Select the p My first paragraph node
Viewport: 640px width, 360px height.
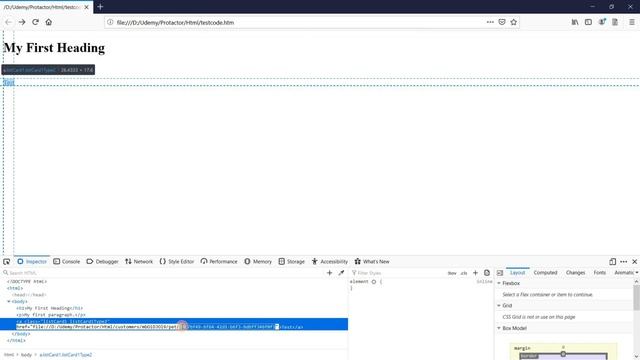pyautogui.click(x=51, y=315)
